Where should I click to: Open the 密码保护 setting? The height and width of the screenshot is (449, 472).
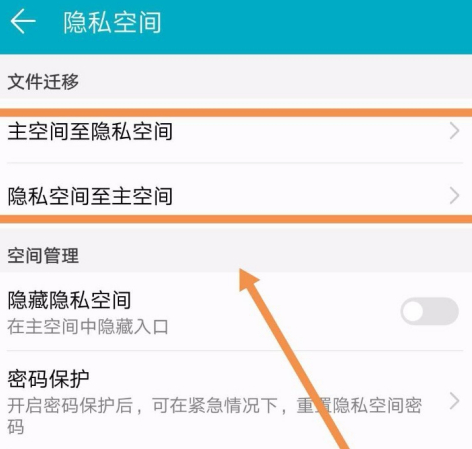pos(236,400)
